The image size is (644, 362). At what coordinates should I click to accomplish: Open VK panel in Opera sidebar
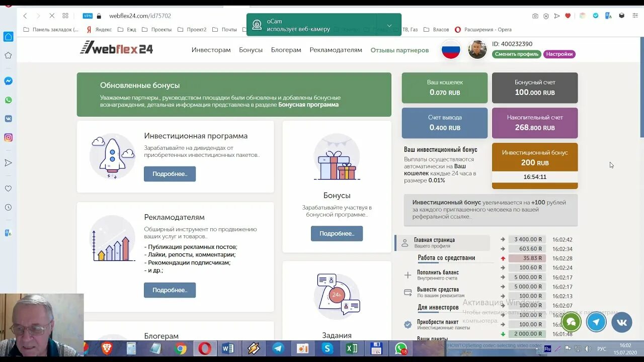pyautogui.click(x=8, y=119)
